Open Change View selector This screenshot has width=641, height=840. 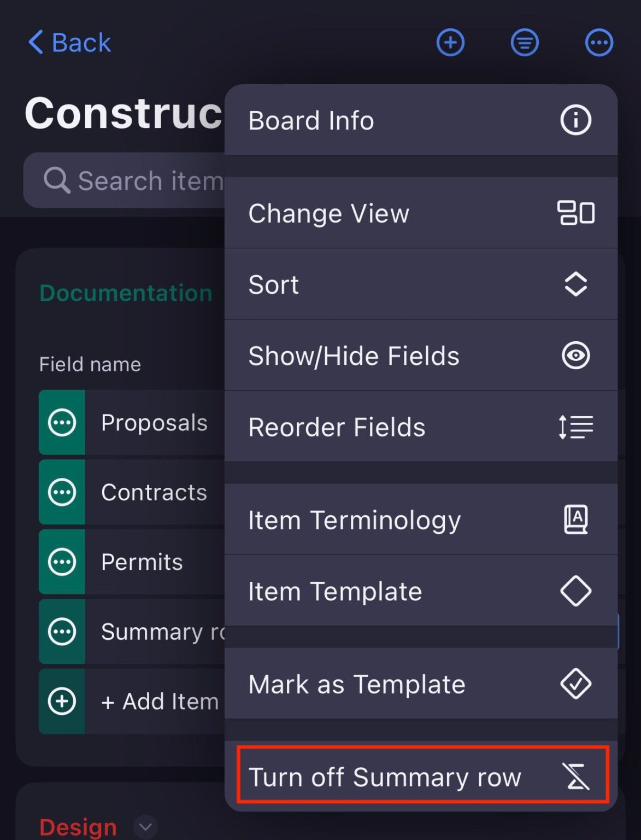[421, 213]
